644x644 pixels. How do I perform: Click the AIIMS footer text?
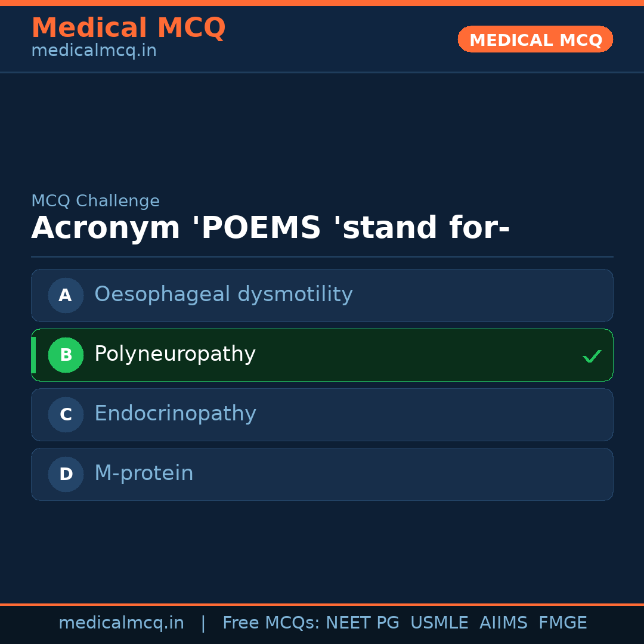[503, 623]
